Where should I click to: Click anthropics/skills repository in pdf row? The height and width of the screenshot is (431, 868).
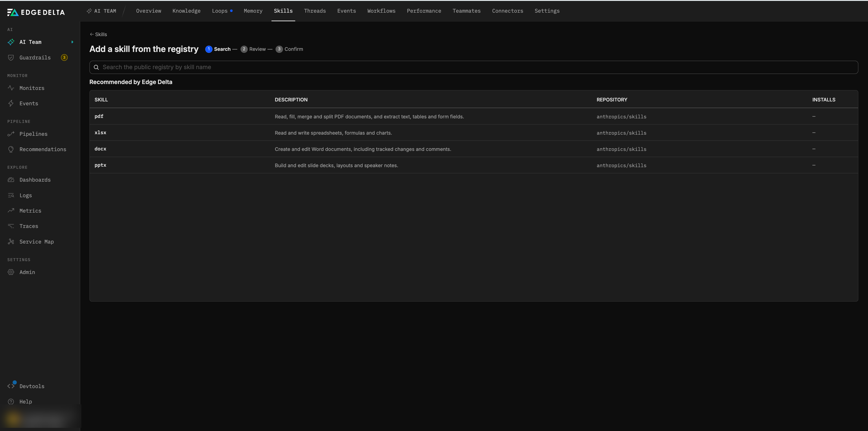[x=621, y=117]
